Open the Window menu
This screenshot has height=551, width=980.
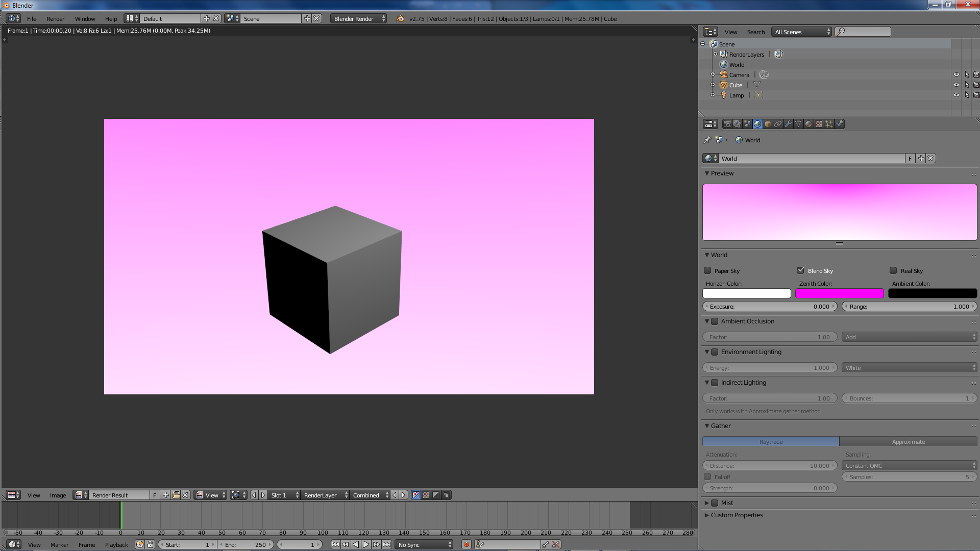84,18
